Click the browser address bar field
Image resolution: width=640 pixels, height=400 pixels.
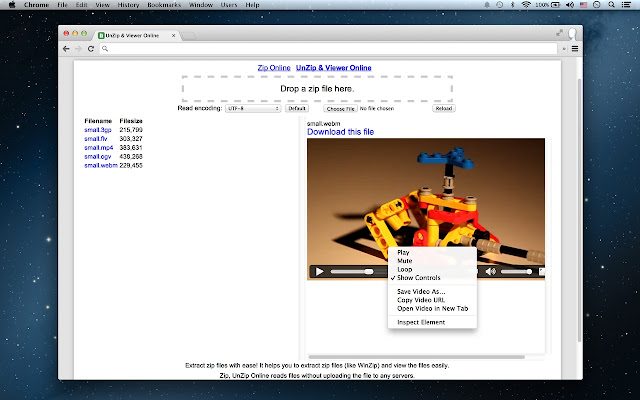[329, 49]
